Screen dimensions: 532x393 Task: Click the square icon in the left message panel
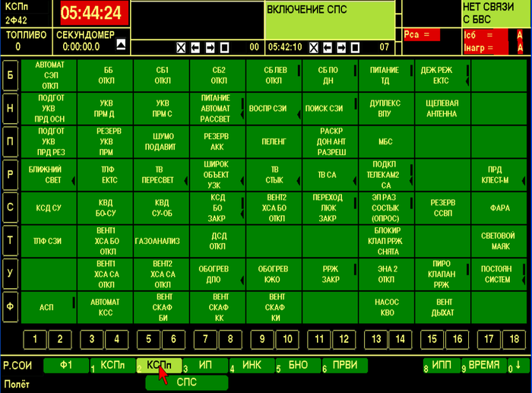click(224, 47)
